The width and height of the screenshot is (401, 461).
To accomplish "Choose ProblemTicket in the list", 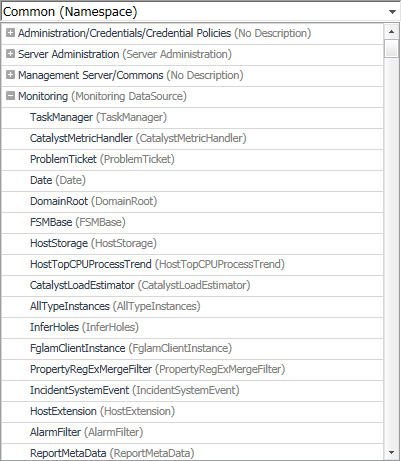I will 192,160.
